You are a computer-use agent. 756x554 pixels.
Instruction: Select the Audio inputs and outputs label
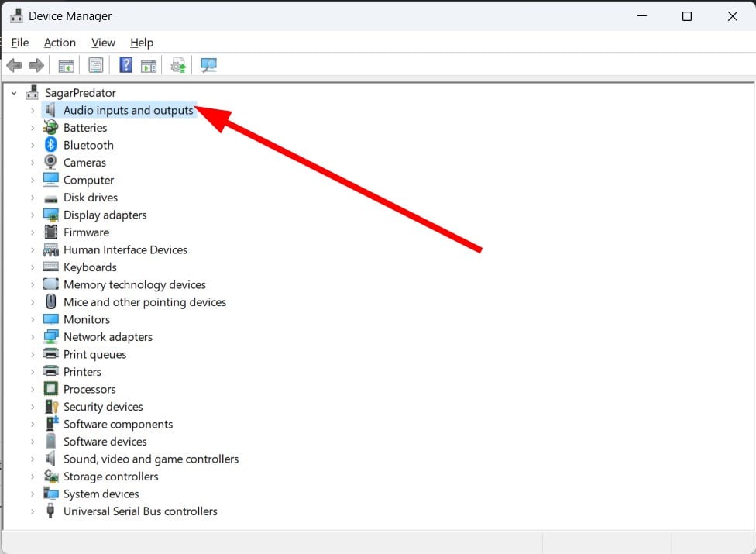pos(129,111)
